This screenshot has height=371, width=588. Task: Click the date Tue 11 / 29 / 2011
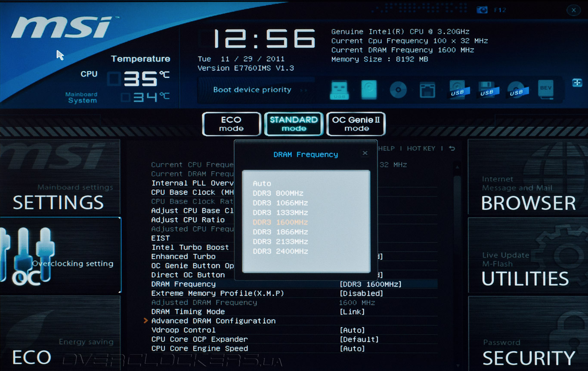coord(241,59)
